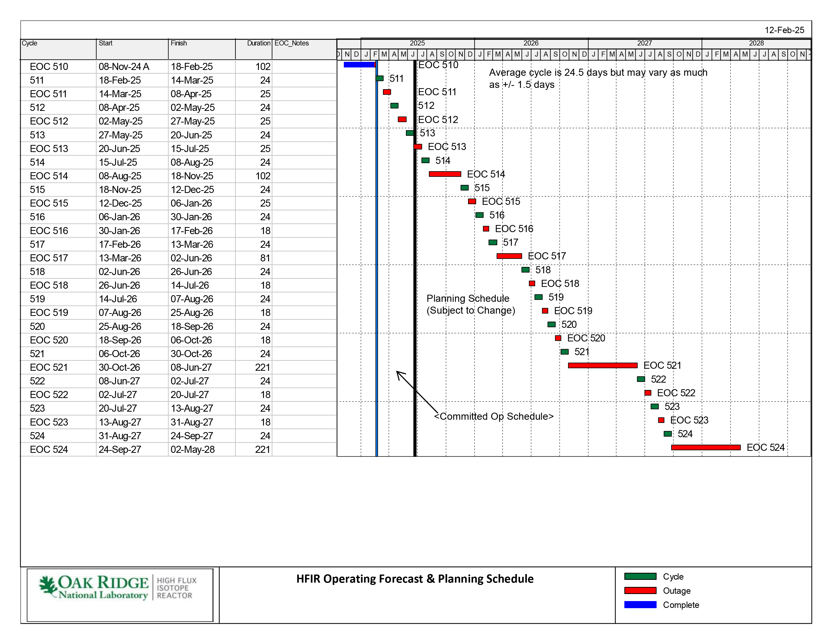Click the green cycle 522 bar

click(641, 379)
